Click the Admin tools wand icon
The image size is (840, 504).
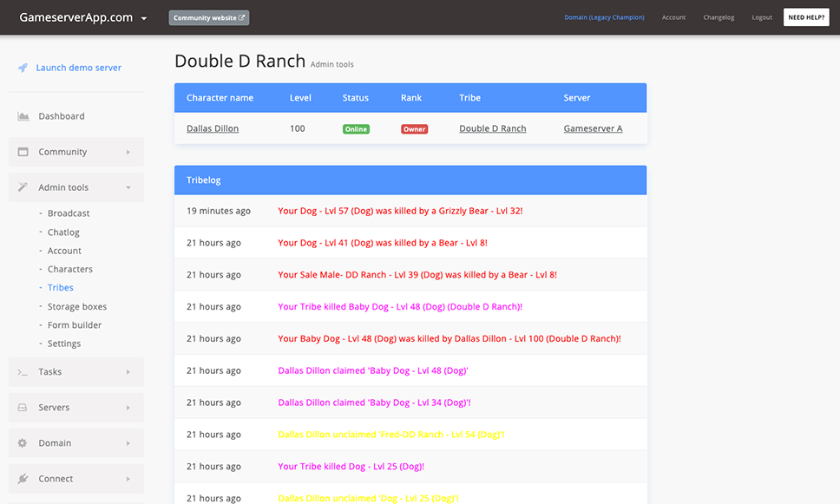(23, 187)
